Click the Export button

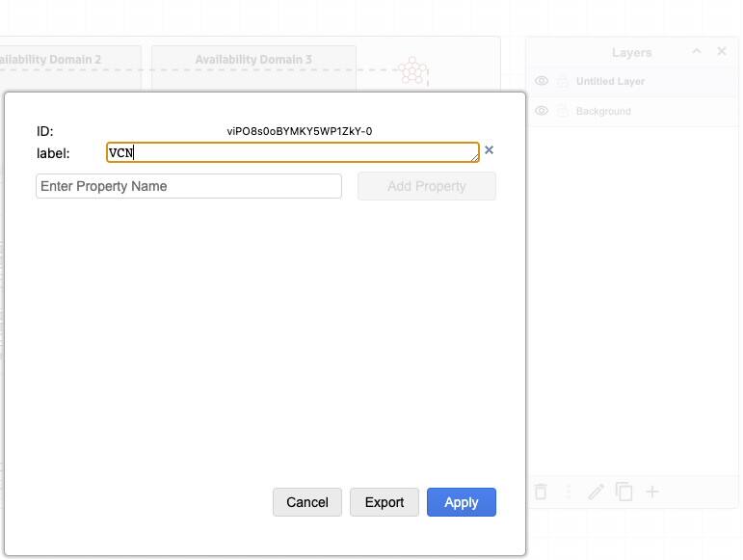click(x=384, y=502)
